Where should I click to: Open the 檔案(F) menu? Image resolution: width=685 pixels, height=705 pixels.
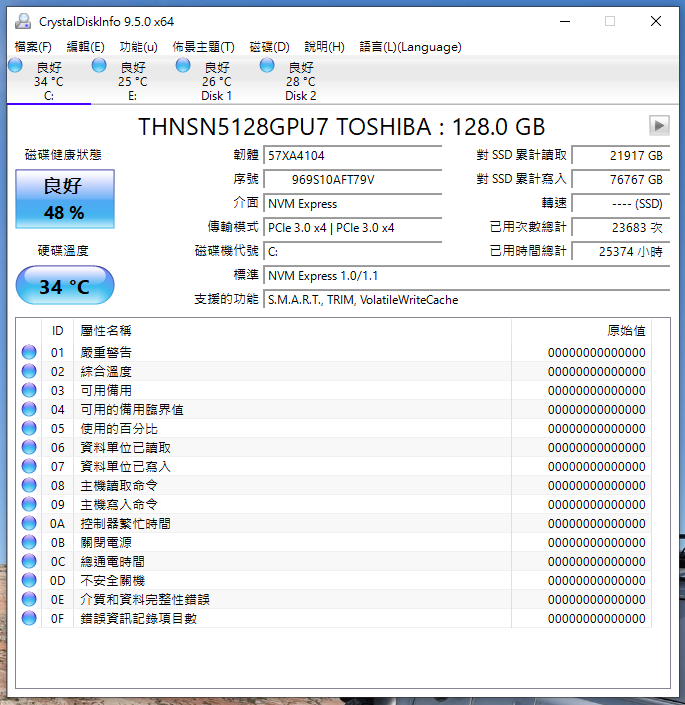click(x=33, y=47)
